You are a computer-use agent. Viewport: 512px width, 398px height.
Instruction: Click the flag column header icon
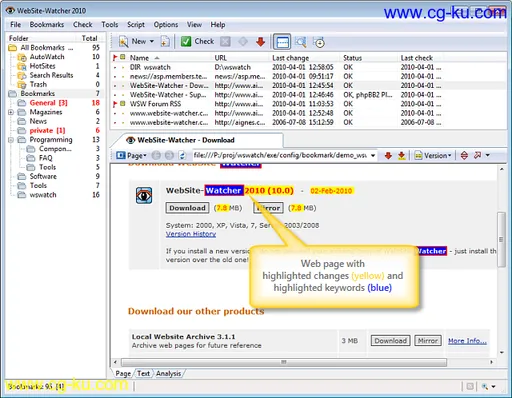(115, 58)
